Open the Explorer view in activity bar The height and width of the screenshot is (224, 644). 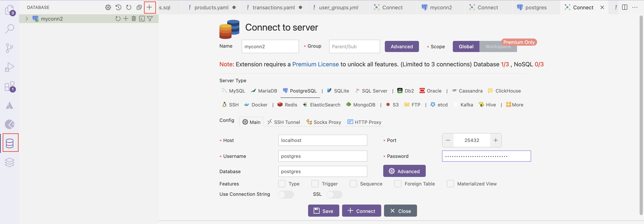coord(10,10)
